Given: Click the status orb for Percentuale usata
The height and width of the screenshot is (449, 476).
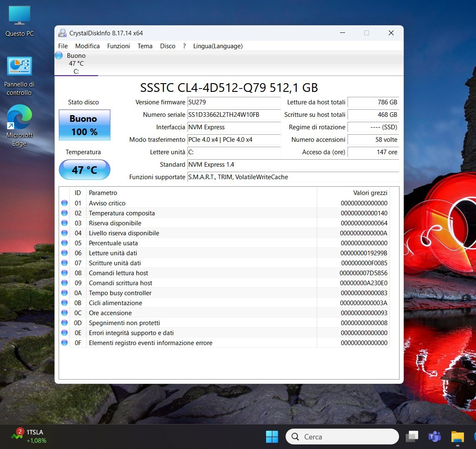Looking at the screenshot, I should pos(64,243).
